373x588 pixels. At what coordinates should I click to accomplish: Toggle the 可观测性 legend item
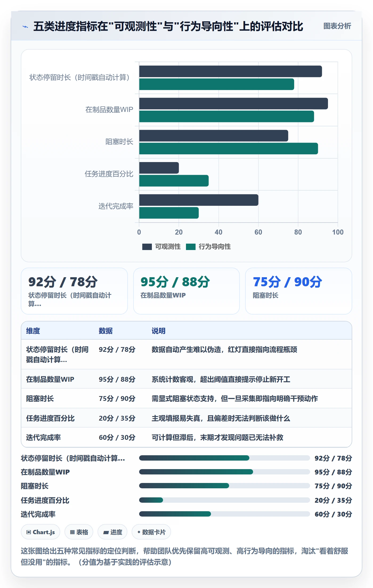[161, 247]
